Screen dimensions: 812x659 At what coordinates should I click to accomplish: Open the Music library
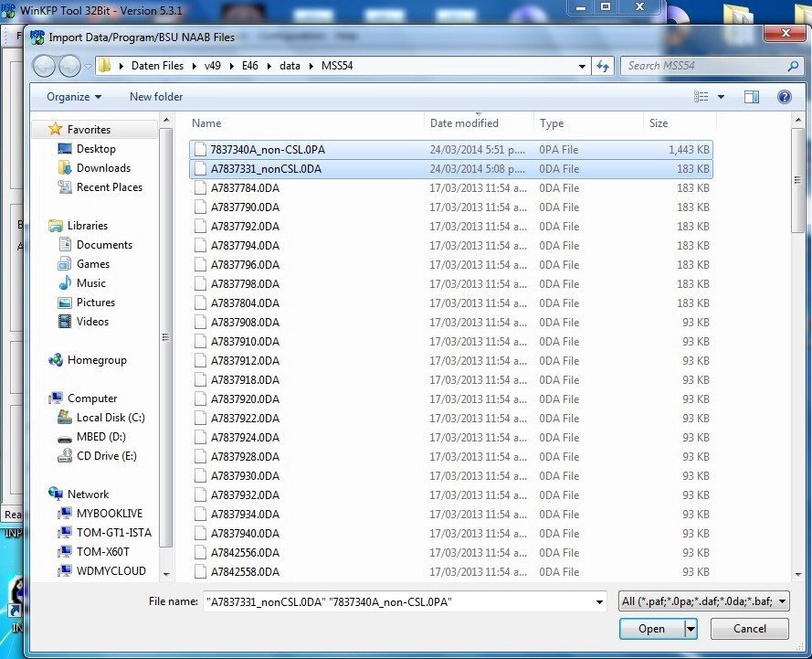90,282
